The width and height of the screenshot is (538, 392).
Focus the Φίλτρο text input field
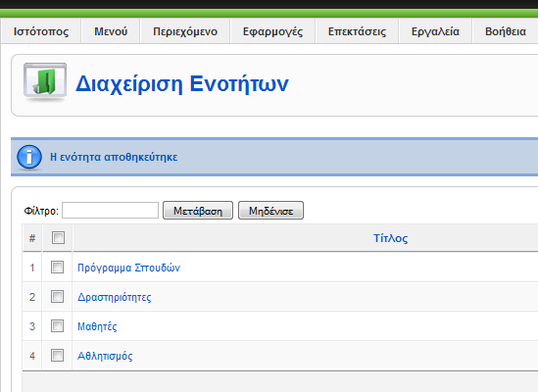click(x=110, y=211)
